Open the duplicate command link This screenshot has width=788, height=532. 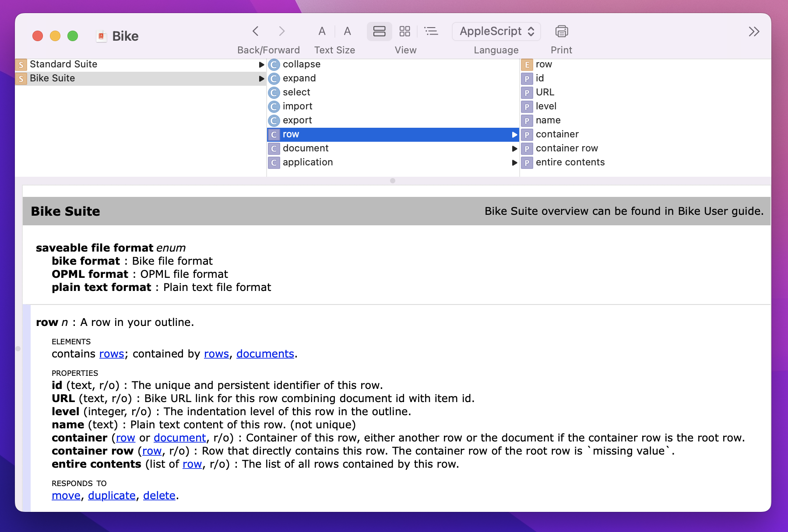pos(112,496)
